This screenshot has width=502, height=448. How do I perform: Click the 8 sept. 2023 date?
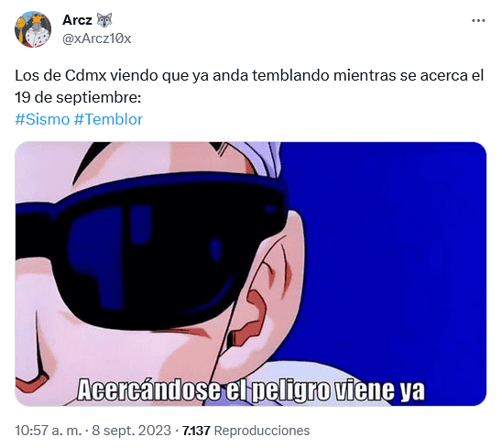tap(132, 431)
